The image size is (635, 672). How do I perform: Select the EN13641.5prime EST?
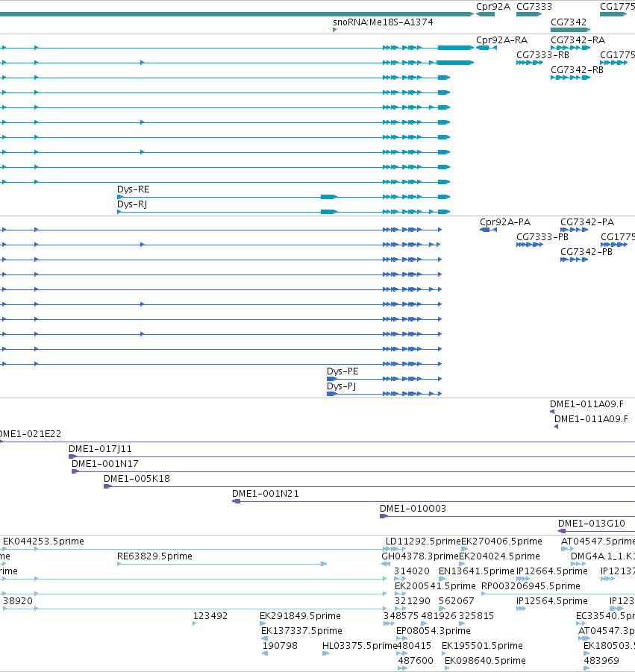tap(442, 579)
